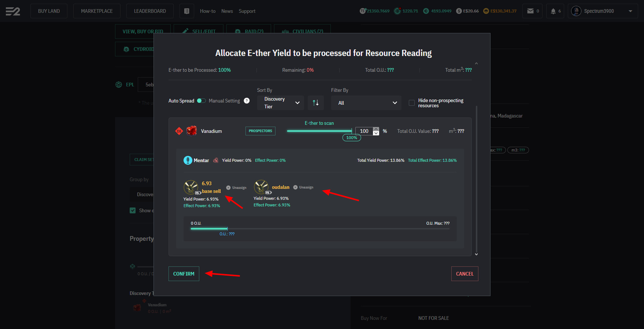The width and height of the screenshot is (644, 329).
Task: Click the Earth2 logo icon
Action: coord(13,11)
